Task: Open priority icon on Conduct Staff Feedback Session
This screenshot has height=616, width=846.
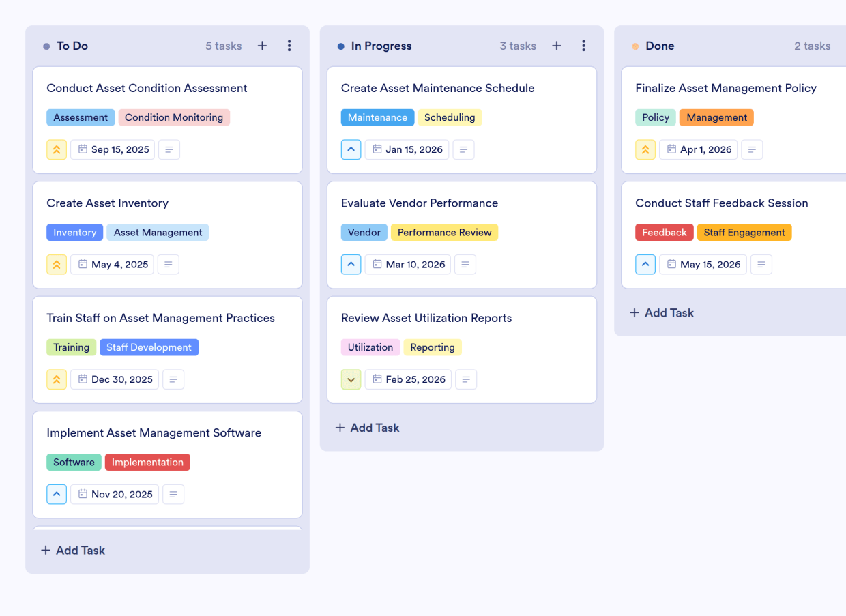Action: (x=645, y=265)
